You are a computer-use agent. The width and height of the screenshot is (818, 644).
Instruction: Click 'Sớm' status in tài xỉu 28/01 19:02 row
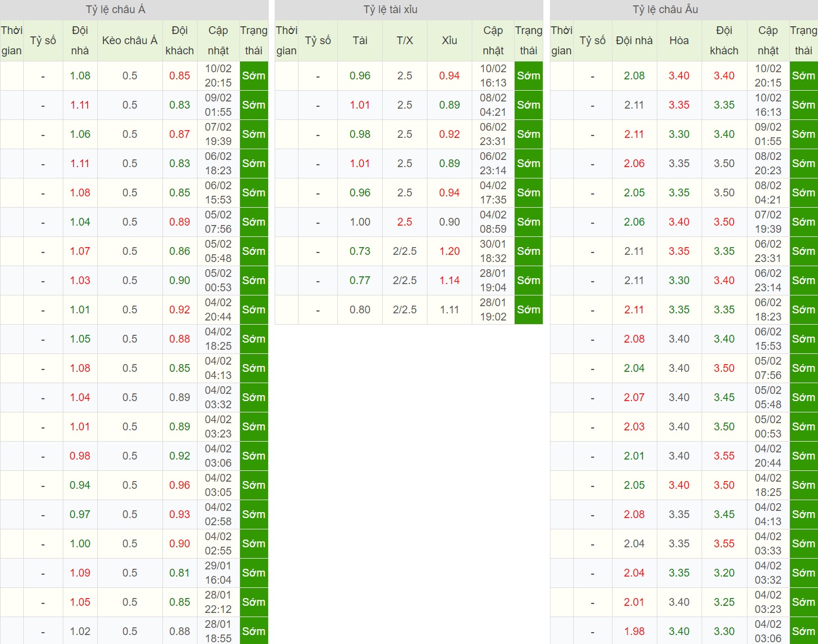(528, 310)
